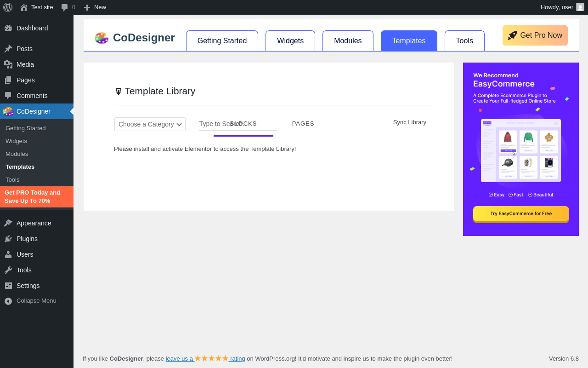Switch to the Widgets tab
588x368 pixels.
pos(290,41)
